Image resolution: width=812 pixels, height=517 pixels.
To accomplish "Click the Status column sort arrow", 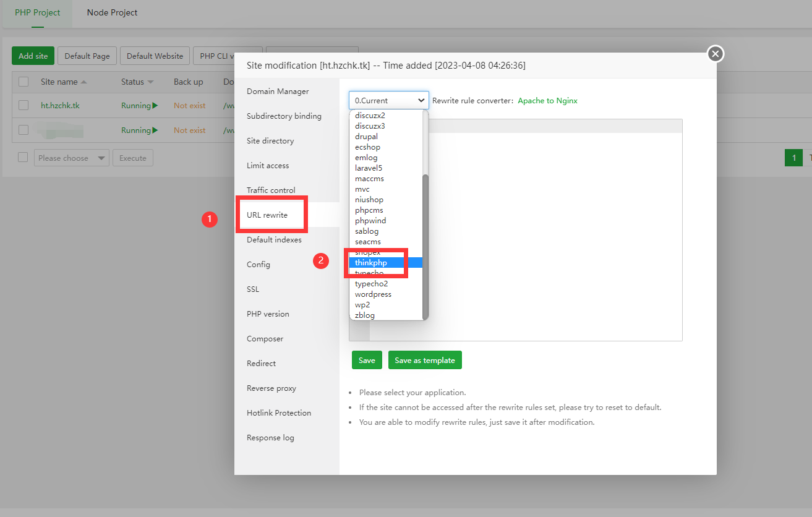I will click(x=151, y=82).
